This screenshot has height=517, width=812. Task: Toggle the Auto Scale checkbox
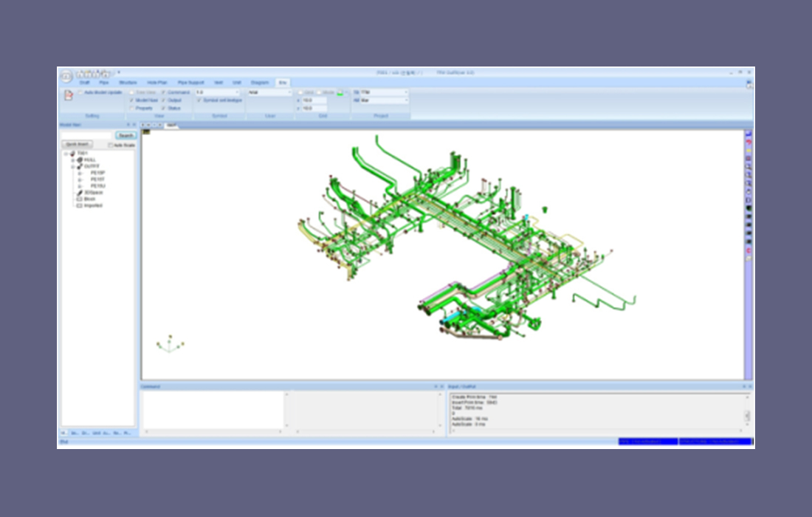(x=111, y=145)
